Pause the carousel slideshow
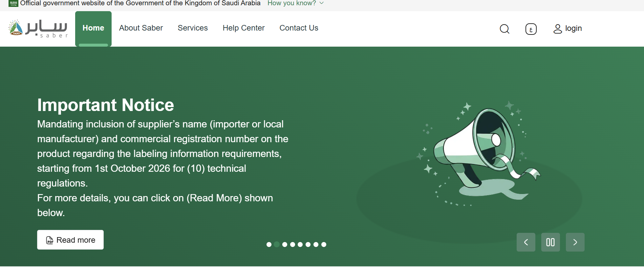This screenshot has width=644, height=267. pyautogui.click(x=550, y=242)
